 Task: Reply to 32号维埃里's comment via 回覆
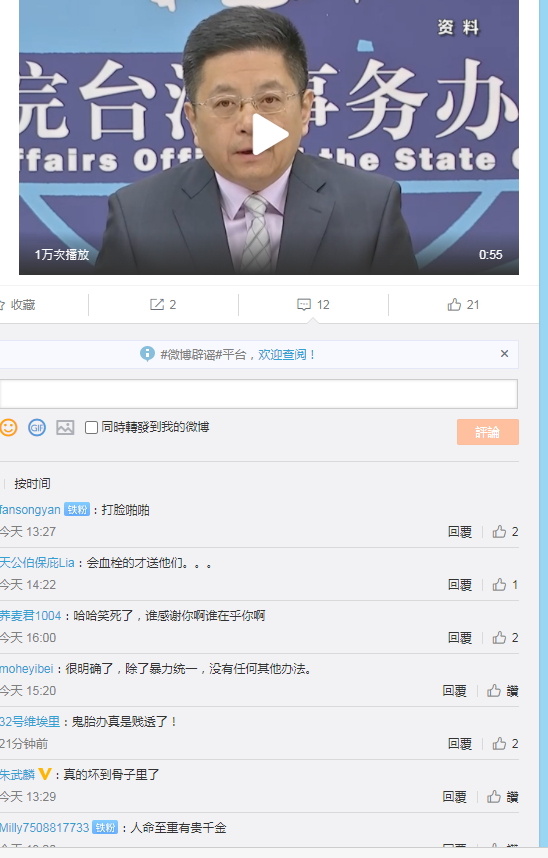click(460, 744)
